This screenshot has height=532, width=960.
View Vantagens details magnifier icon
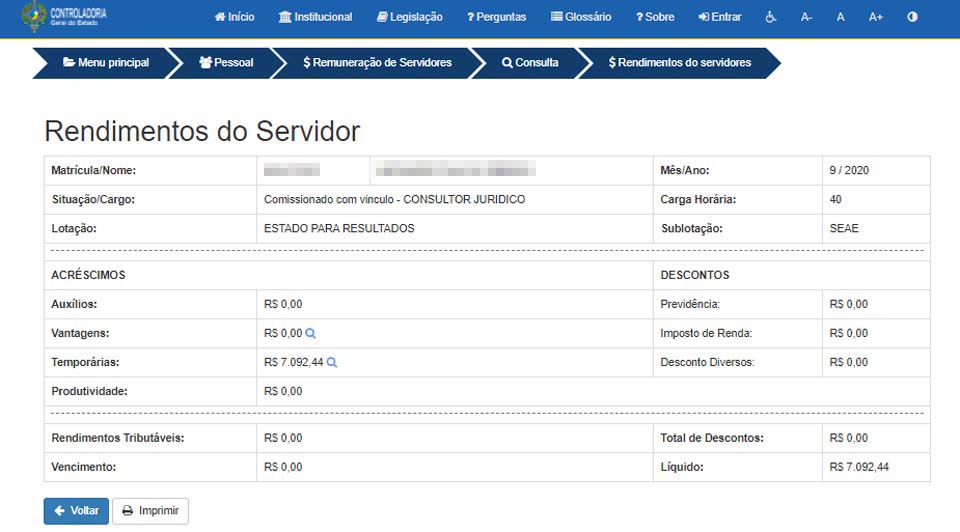pyautogui.click(x=311, y=333)
